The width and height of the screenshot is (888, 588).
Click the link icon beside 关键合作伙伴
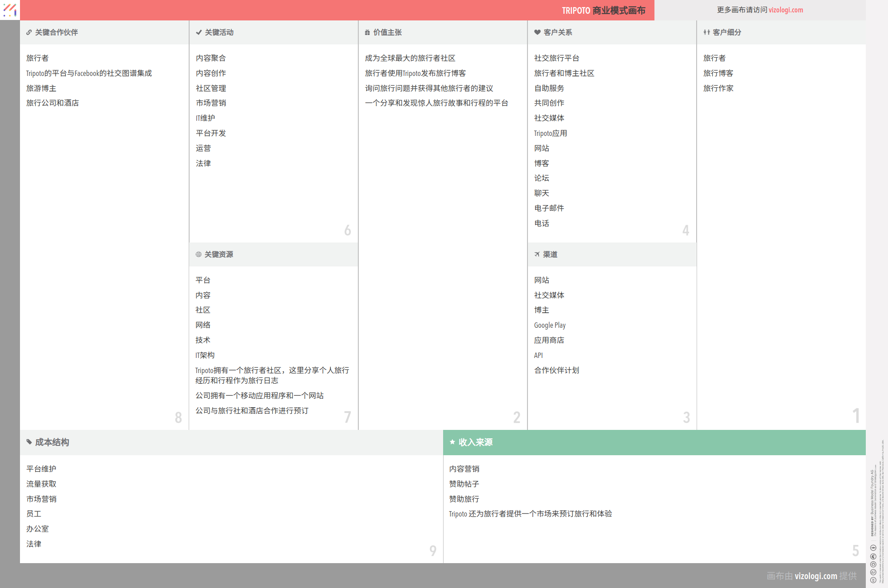click(29, 32)
